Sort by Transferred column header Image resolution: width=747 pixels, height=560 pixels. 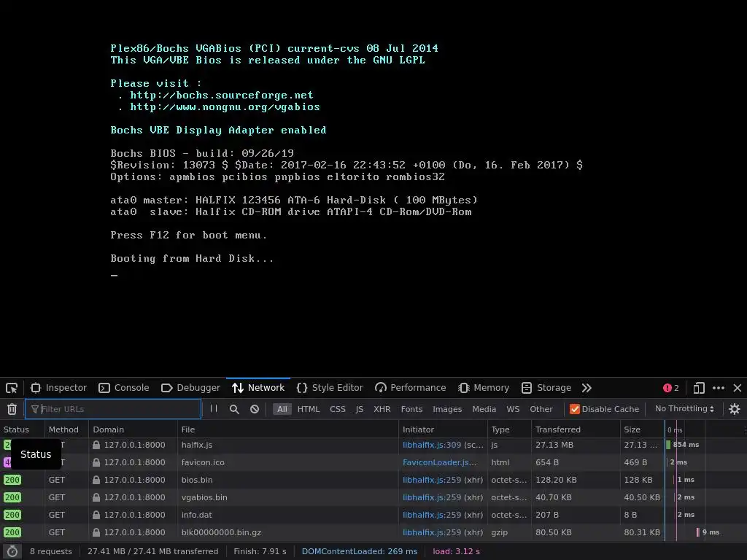tap(576, 429)
